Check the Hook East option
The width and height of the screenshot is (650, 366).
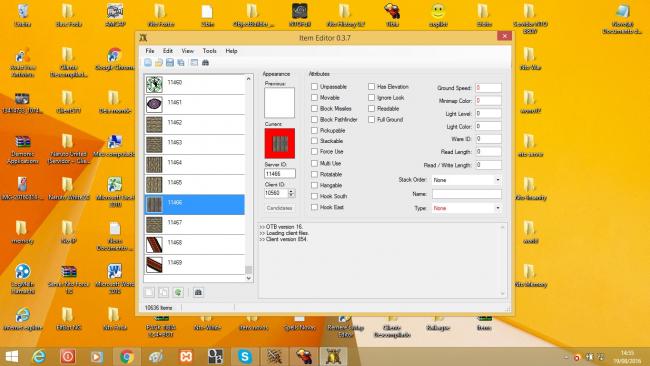(x=314, y=207)
